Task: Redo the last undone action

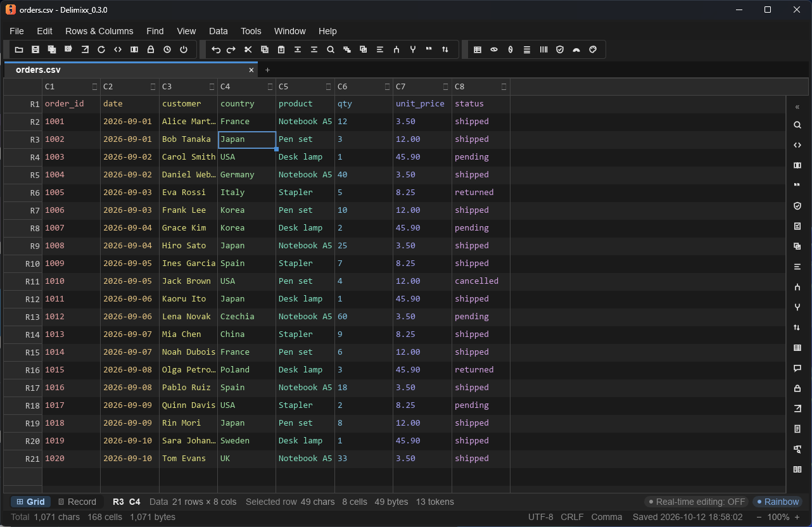Action: pyautogui.click(x=232, y=49)
